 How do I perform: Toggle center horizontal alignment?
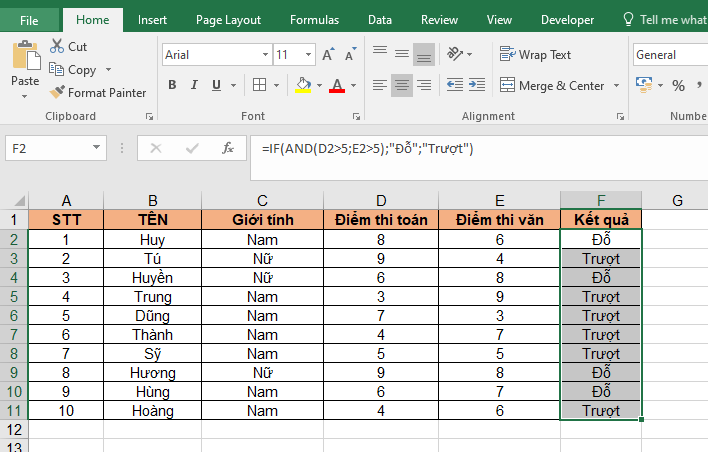401,86
